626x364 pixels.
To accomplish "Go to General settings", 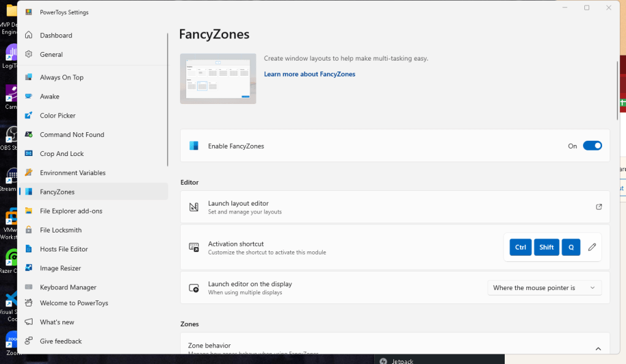I will click(x=94, y=54).
